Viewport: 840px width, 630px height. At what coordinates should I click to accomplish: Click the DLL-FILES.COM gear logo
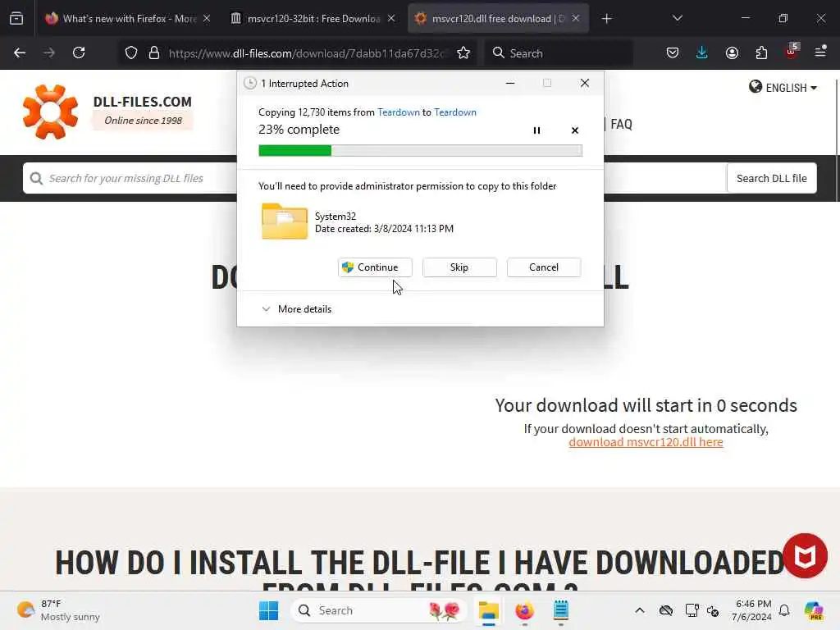click(50, 112)
